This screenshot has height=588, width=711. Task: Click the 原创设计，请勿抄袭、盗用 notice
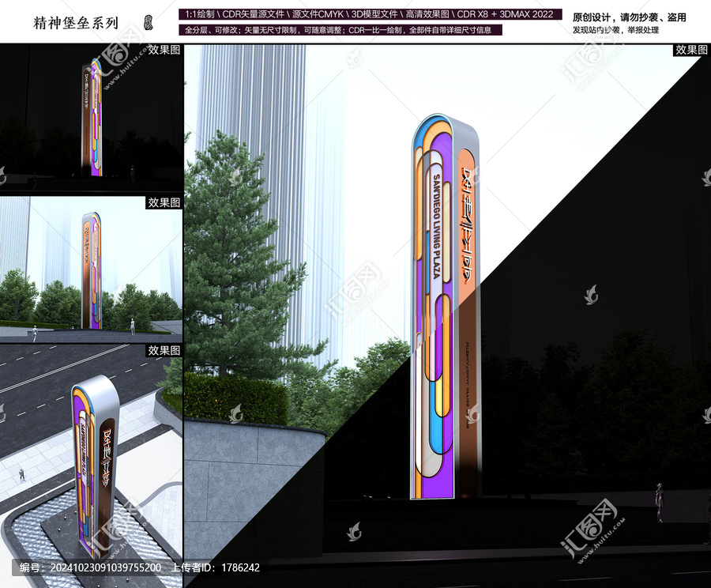click(629, 17)
